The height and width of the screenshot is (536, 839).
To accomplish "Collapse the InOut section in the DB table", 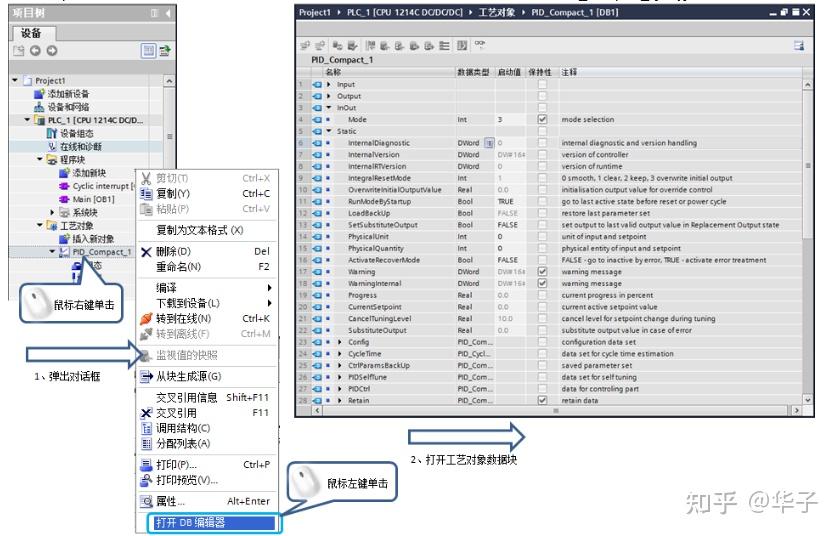I will [x=329, y=108].
